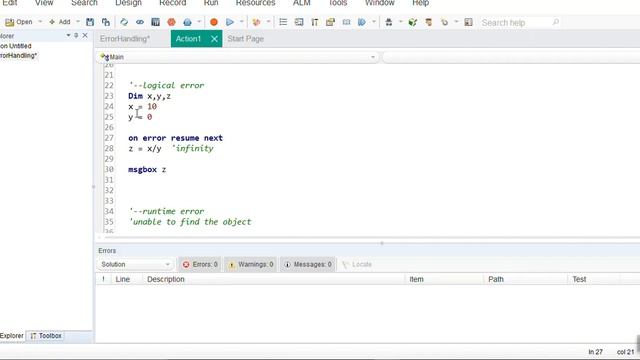The height and width of the screenshot is (360, 640).
Task: Click the dark table grid toolbar icon
Action: 156,22
